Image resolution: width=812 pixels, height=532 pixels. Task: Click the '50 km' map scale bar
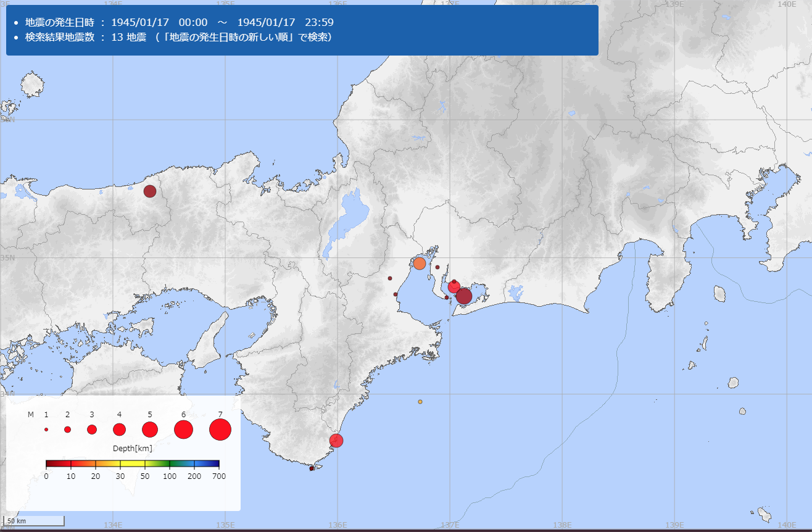tap(35, 521)
